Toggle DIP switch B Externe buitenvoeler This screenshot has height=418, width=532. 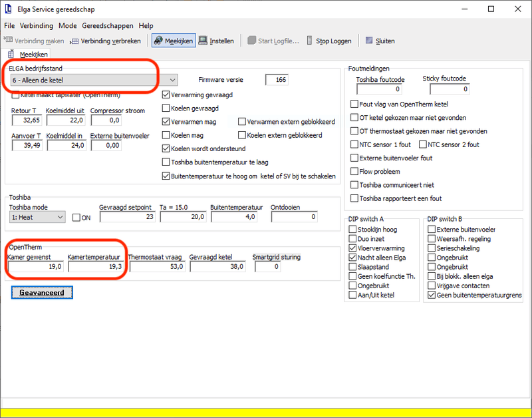[x=432, y=229]
